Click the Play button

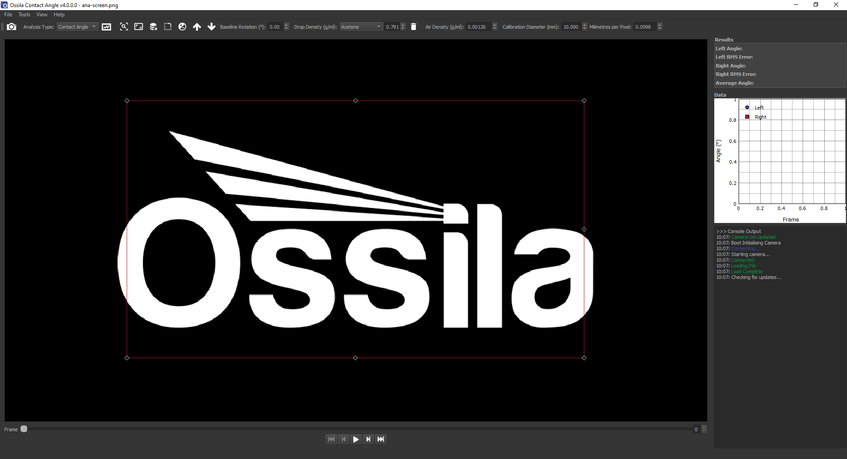coord(355,439)
